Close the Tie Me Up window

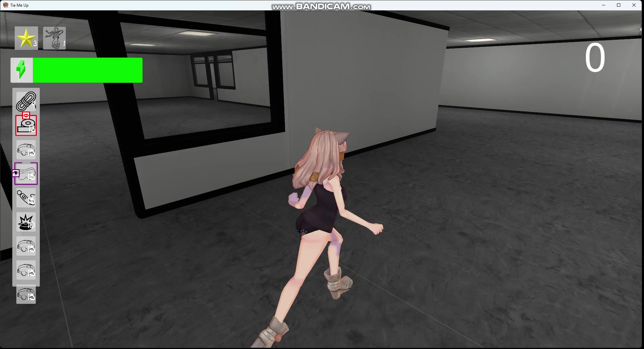pos(634,5)
